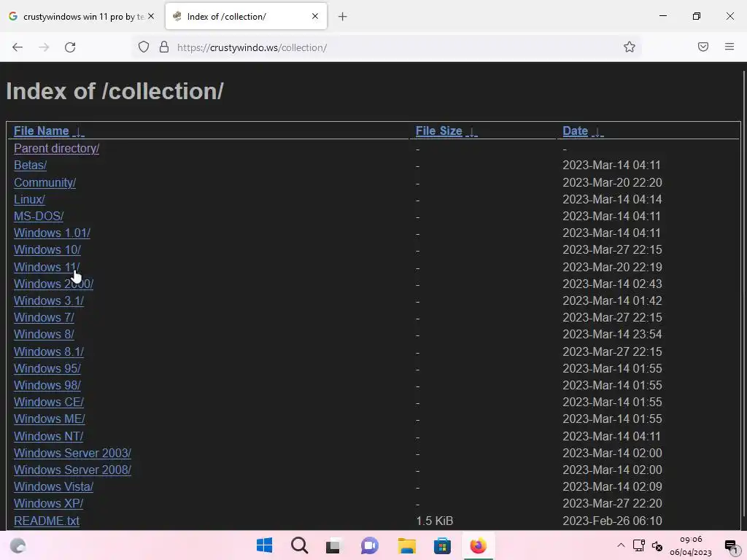Sort by File Size column
Screen dimensions: 747x560
click(x=438, y=131)
